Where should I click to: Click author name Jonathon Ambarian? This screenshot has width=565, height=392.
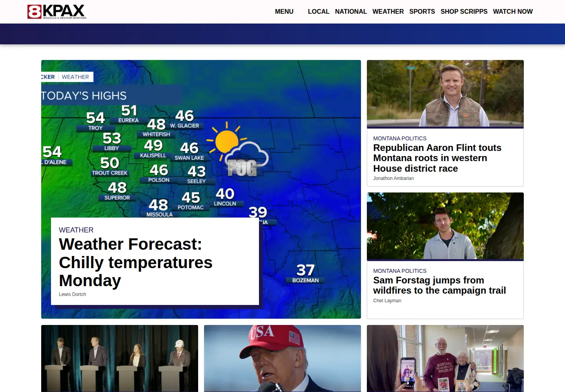tap(394, 178)
